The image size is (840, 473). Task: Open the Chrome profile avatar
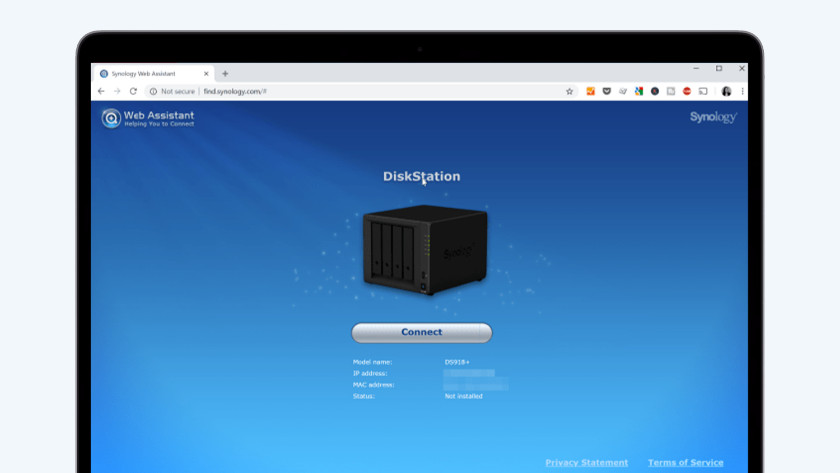pos(726,91)
